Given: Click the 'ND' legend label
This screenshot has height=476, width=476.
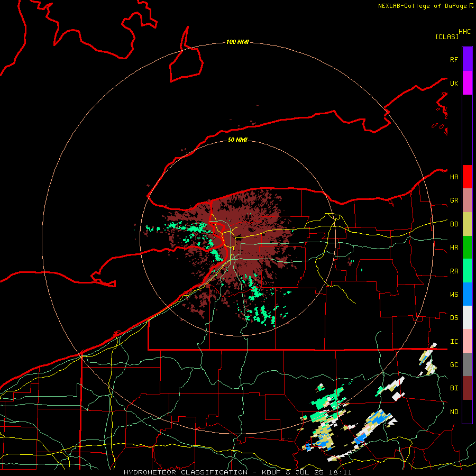Looking at the screenshot, I should tap(454, 412).
